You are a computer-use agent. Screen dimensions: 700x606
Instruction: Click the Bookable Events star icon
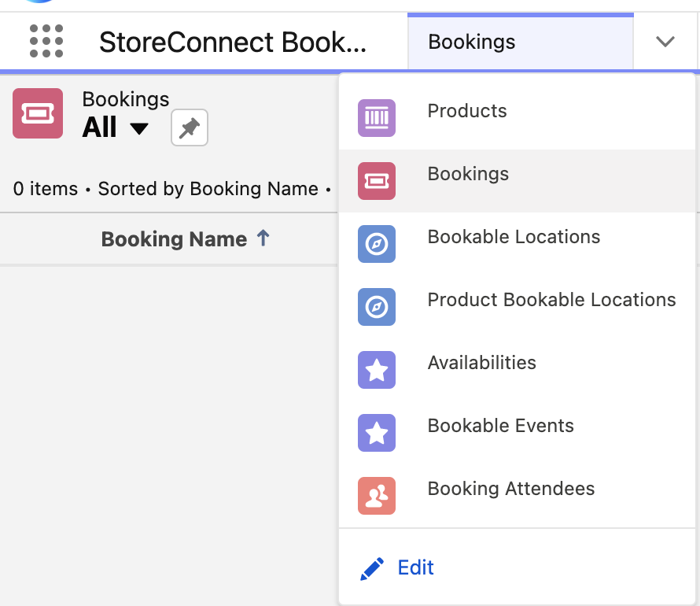[x=376, y=433]
